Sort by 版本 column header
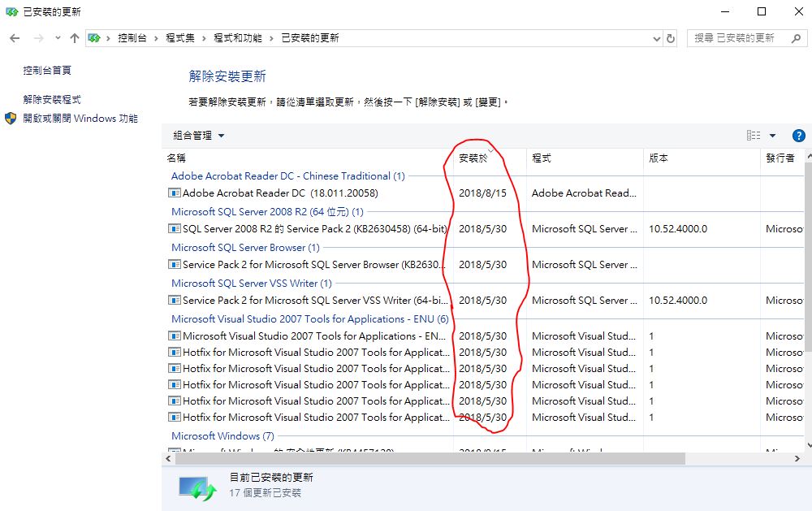Viewport: 812px width, 511px height. tap(659, 158)
